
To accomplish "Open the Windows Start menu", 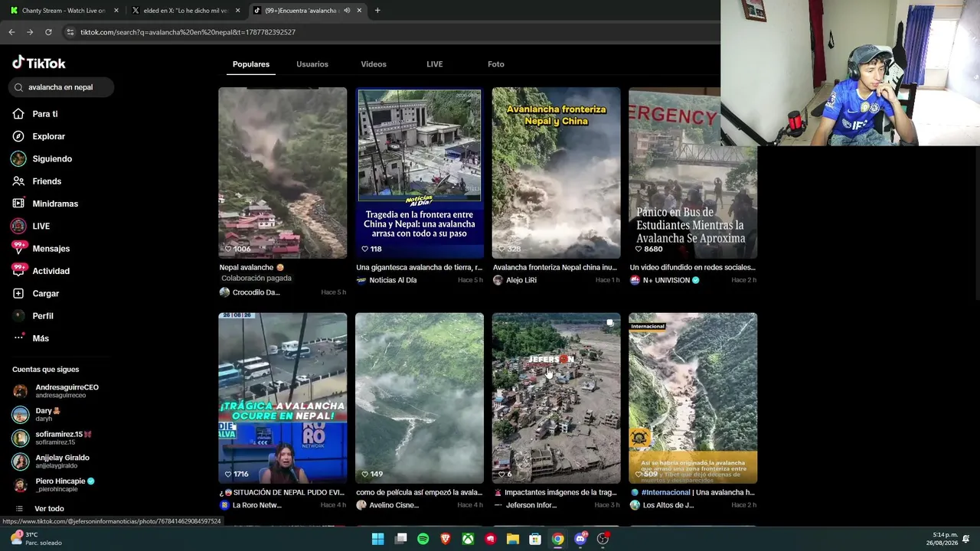I will point(377,539).
